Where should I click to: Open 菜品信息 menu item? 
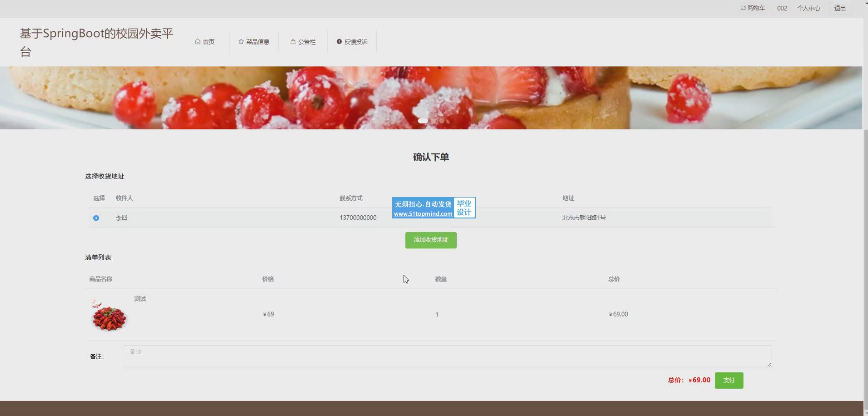click(254, 42)
